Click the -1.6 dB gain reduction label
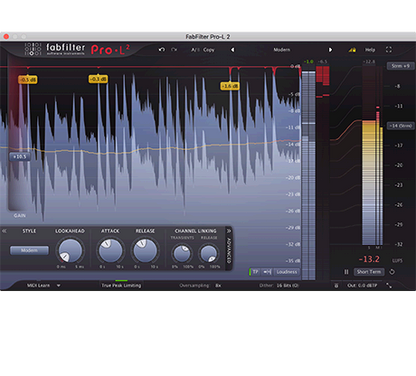Screen dimensions: 416x376 (x=230, y=86)
